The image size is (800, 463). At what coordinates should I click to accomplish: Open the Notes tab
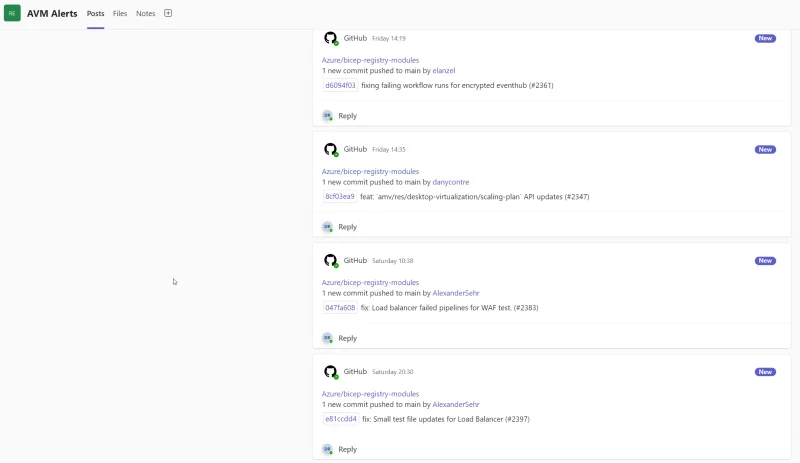point(145,14)
